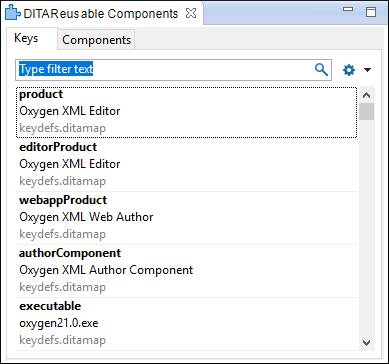Image resolution: width=389 pixels, height=364 pixels.
Task: Select the Keys tab
Action: tap(26, 38)
